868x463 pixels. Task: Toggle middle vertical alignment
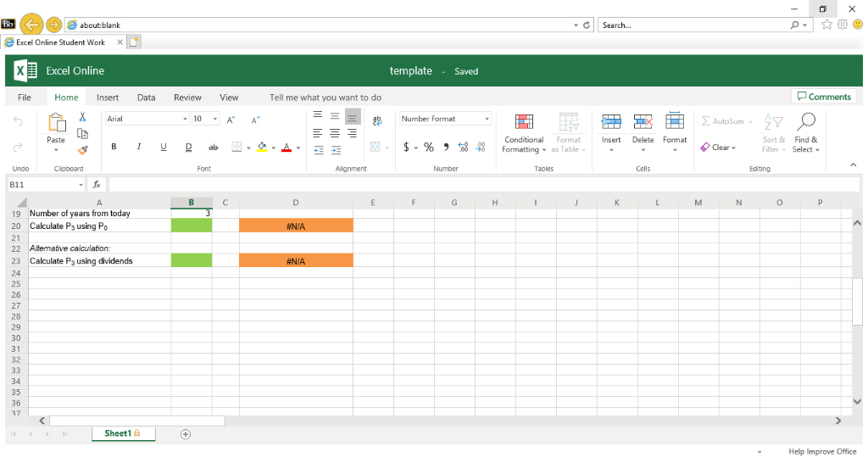(x=335, y=115)
